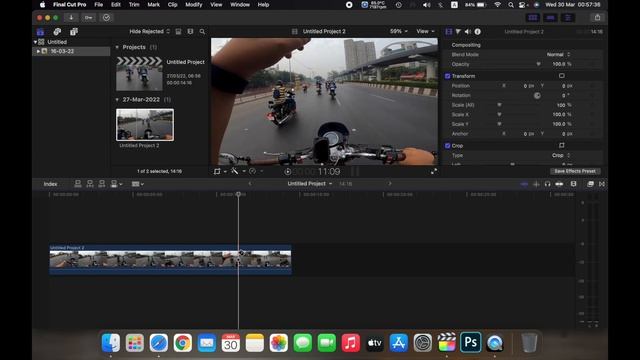Open the Edit menu
Image resolution: width=640 pixels, height=360 pixels.
[116, 5]
